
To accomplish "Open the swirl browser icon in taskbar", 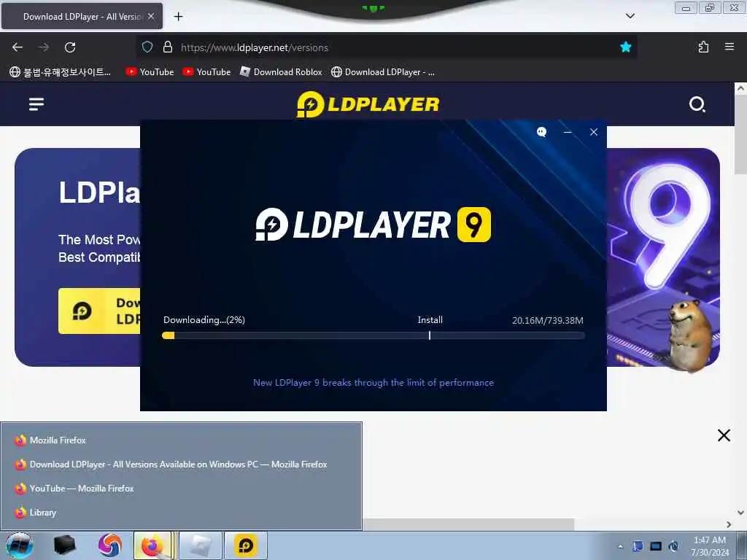I will (x=110, y=545).
